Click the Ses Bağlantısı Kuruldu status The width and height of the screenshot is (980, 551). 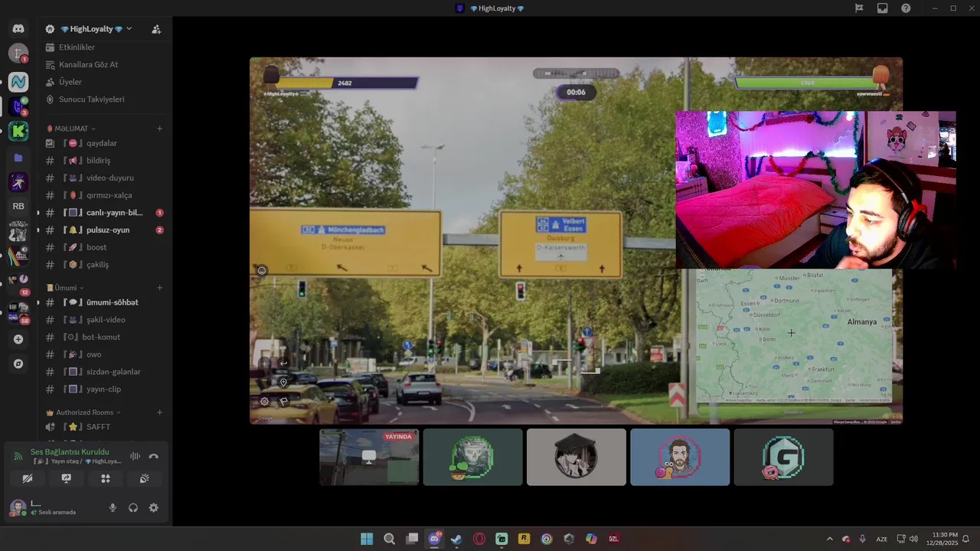point(70,452)
